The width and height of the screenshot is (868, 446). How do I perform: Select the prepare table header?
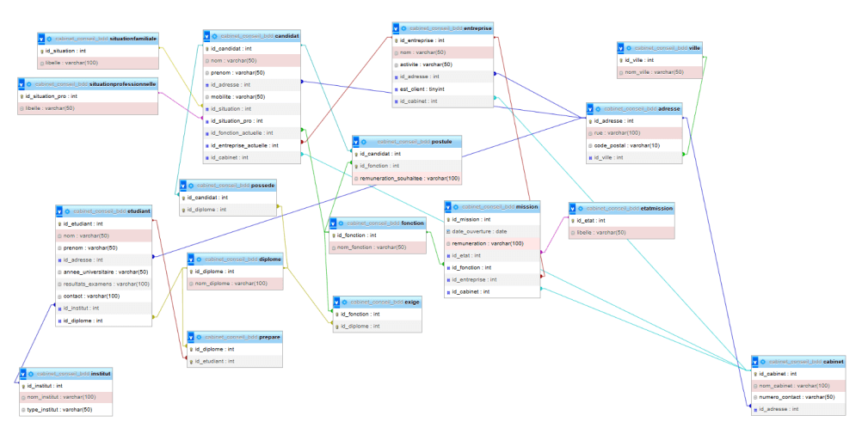pos(234,337)
